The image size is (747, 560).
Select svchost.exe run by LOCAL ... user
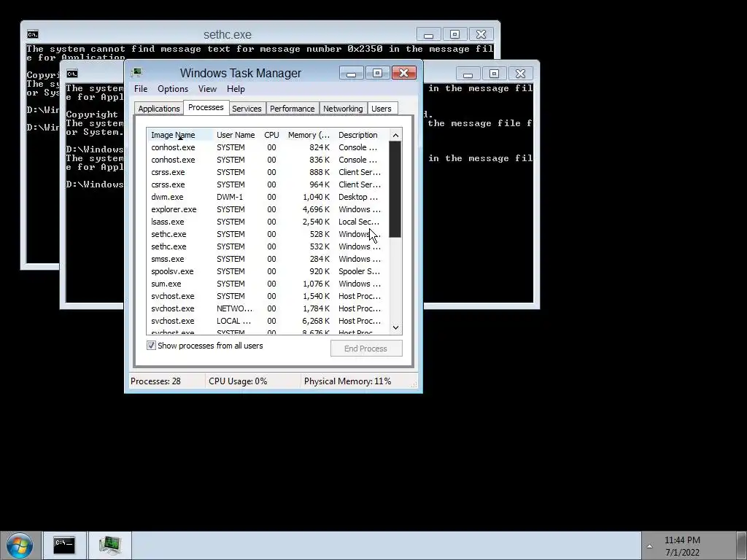[x=268, y=321]
